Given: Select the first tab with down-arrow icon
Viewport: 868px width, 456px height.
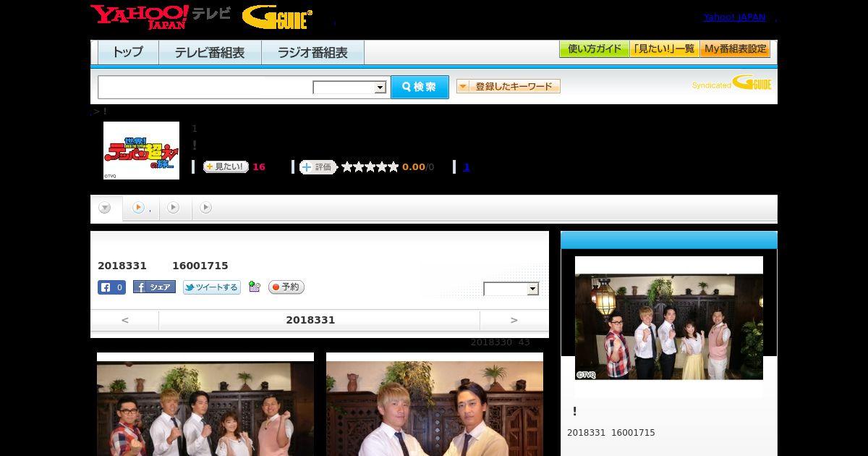Looking at the screenshot, I should (106, 208).
